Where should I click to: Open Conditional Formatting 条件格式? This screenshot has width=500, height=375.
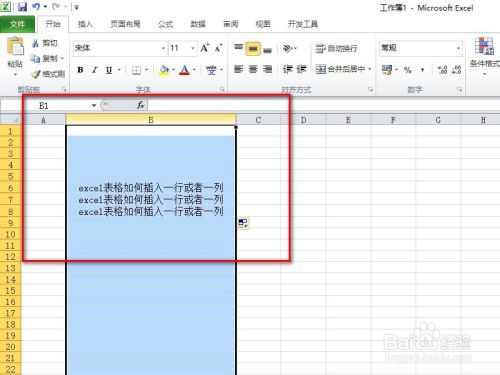(x=485, y=55)
